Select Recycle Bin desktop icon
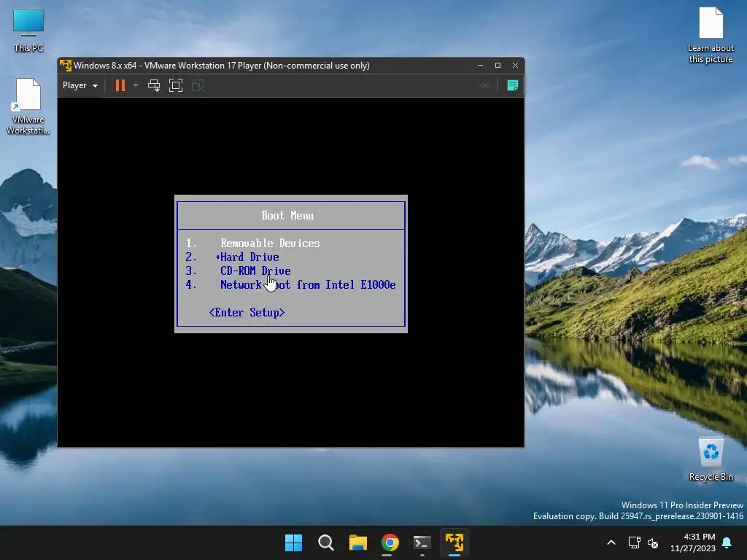 711,460
